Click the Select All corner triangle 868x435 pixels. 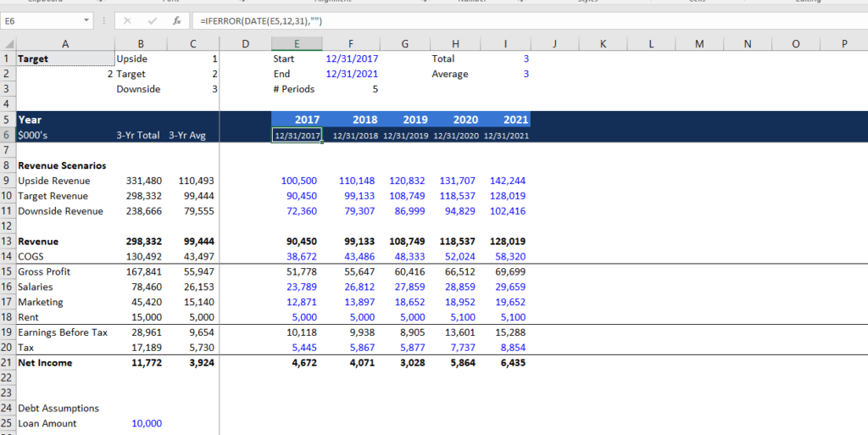pyautogui.click(x=8, y=43)
